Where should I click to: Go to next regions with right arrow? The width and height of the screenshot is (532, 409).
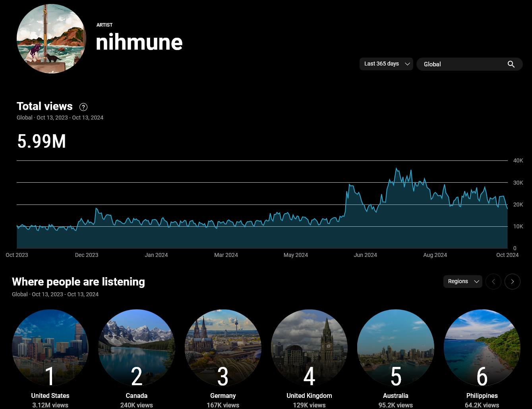(512, 282)
